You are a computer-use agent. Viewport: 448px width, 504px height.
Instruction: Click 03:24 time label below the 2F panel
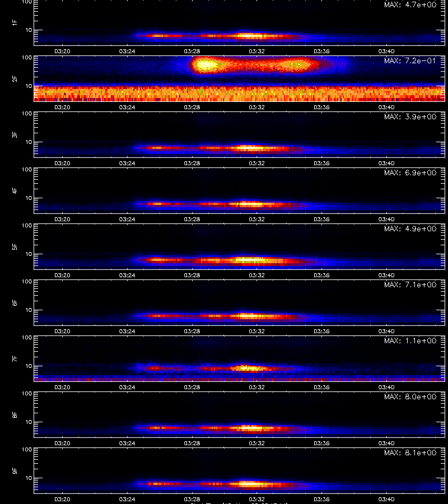127,107
